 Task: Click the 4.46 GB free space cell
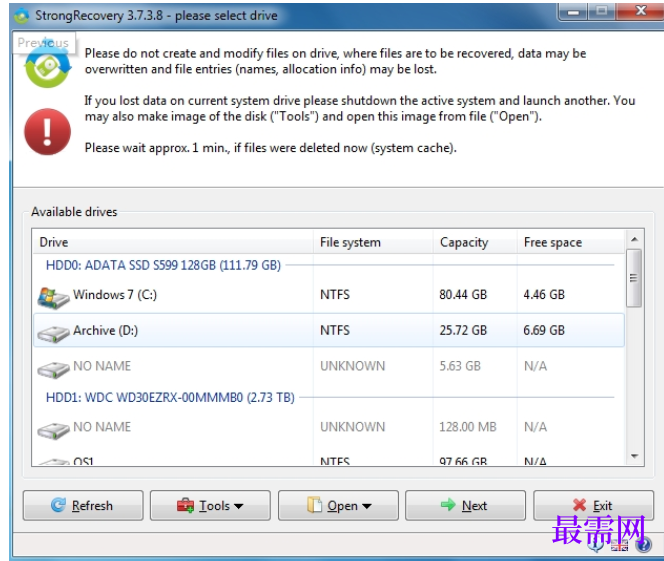[x=544, y=295]
